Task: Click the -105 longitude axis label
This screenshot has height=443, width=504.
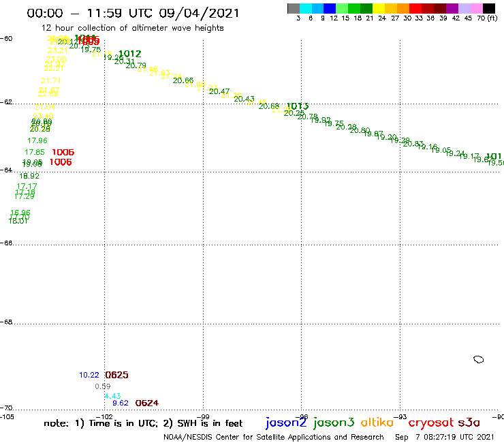Action: [x=7, y=417]
